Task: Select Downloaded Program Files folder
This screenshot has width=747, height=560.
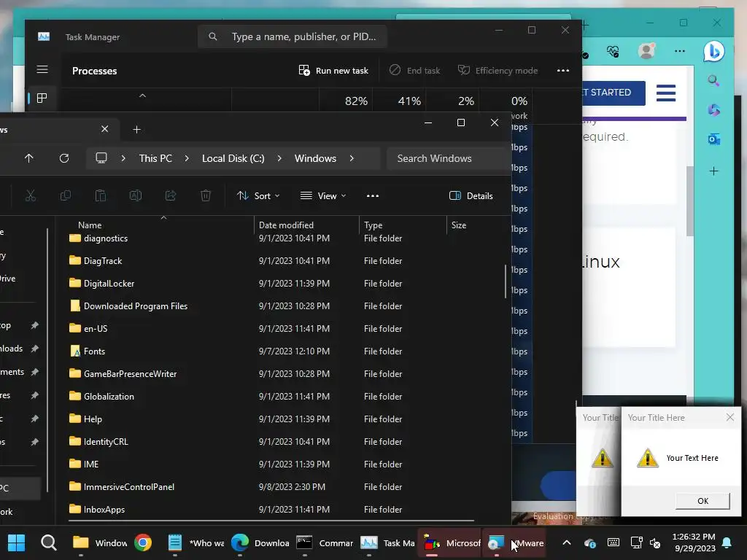Action: pyautogui.click(x=135, y=306)
